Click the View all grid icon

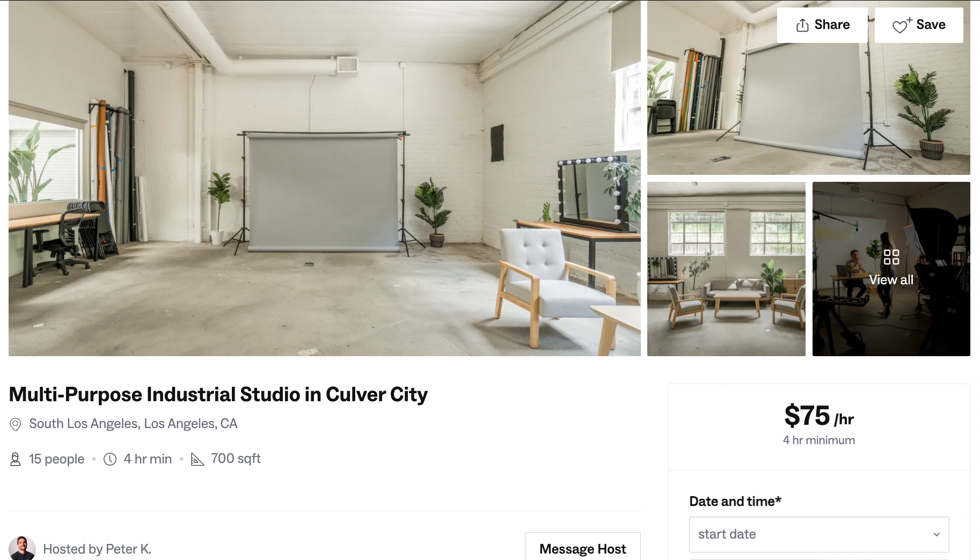tap(891, 257)
